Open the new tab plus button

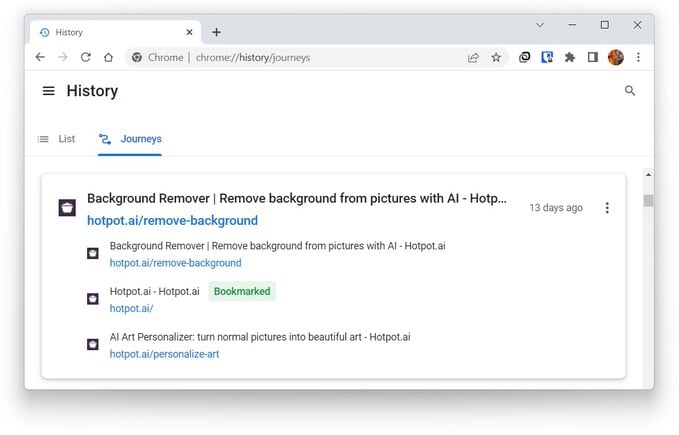(x=217, y=32)
